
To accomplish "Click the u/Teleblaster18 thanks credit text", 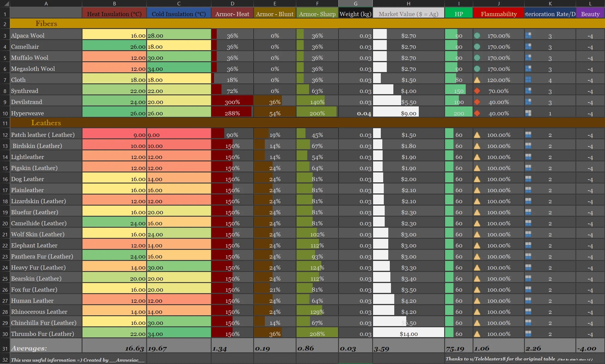I will (500, 359).
